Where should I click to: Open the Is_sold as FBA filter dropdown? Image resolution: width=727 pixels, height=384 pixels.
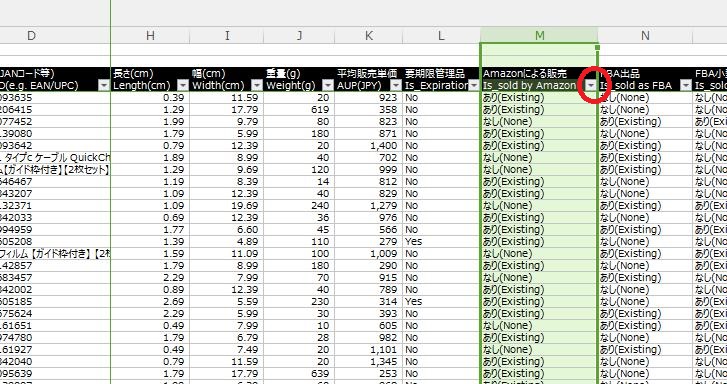click(x=686, y=85)
